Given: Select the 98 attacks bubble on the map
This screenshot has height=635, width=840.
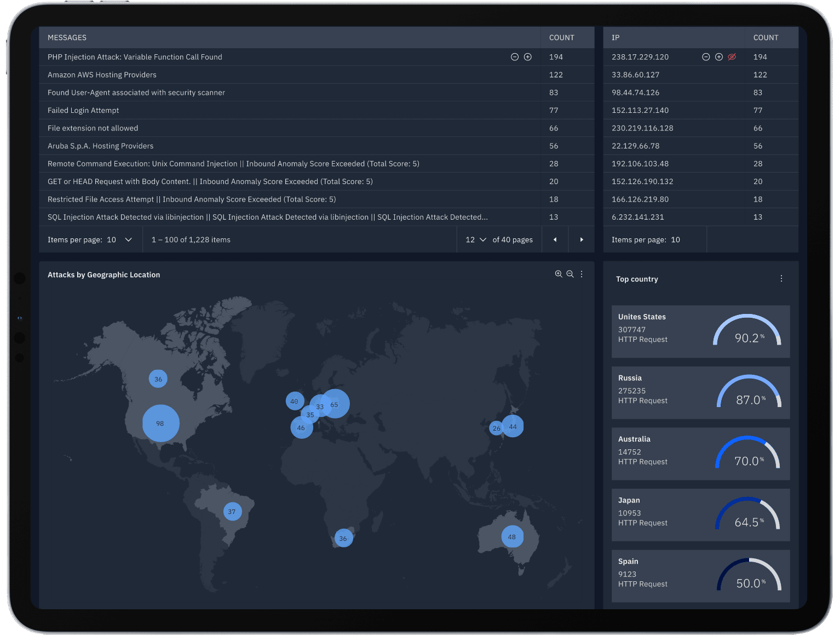Looking at the screenshot, I should 160,423.
